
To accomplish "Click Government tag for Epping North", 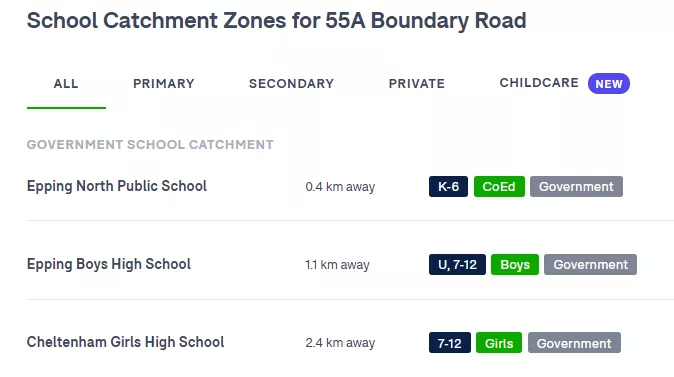I will [x=576, y=187].
